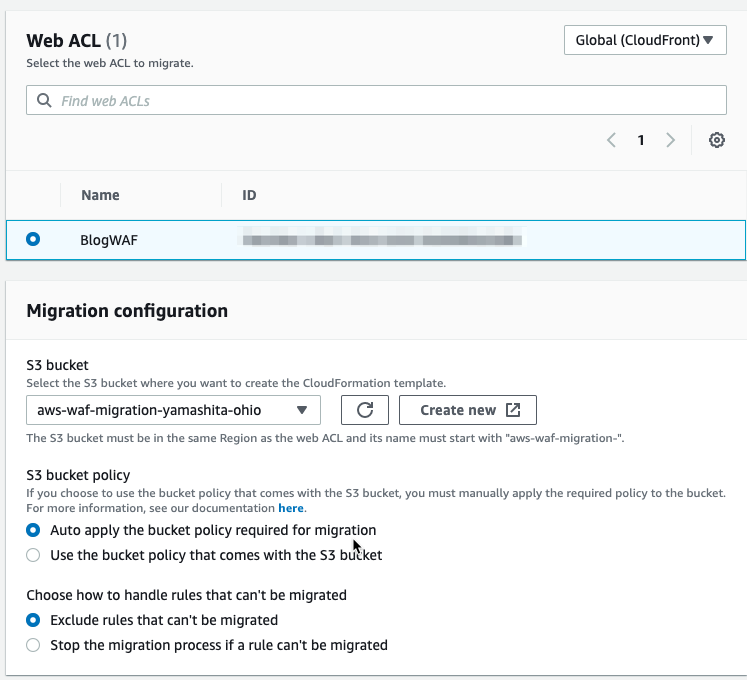
Task: Select Auto apply the bucket policy option
Action: point(33,530)
